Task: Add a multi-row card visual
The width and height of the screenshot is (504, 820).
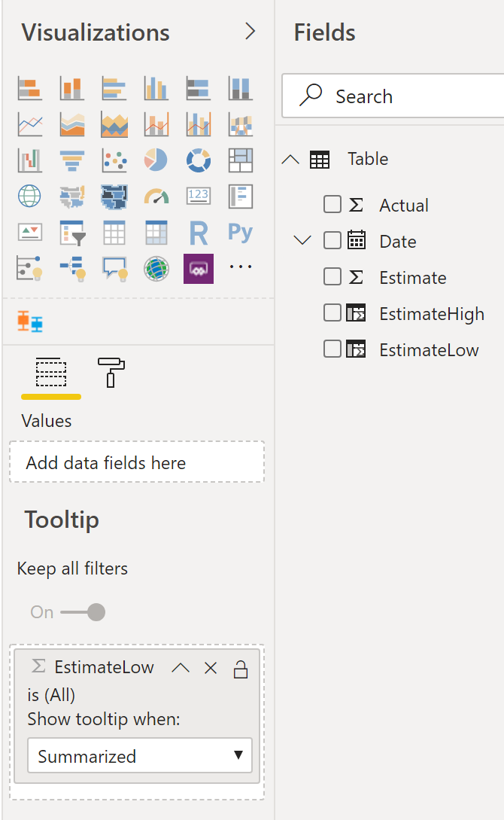Action: [x=240, y=197]
